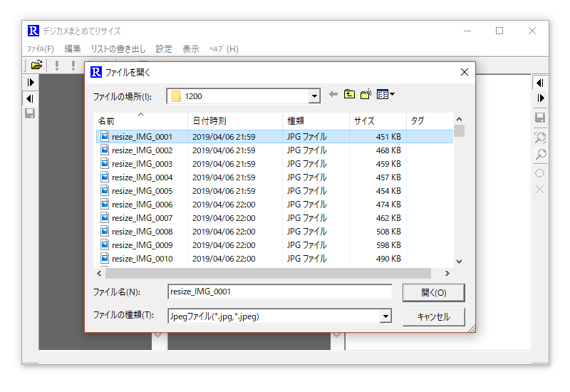Click the 474 KB size cell
570x392 pixels.
click(x=388, y=205)
